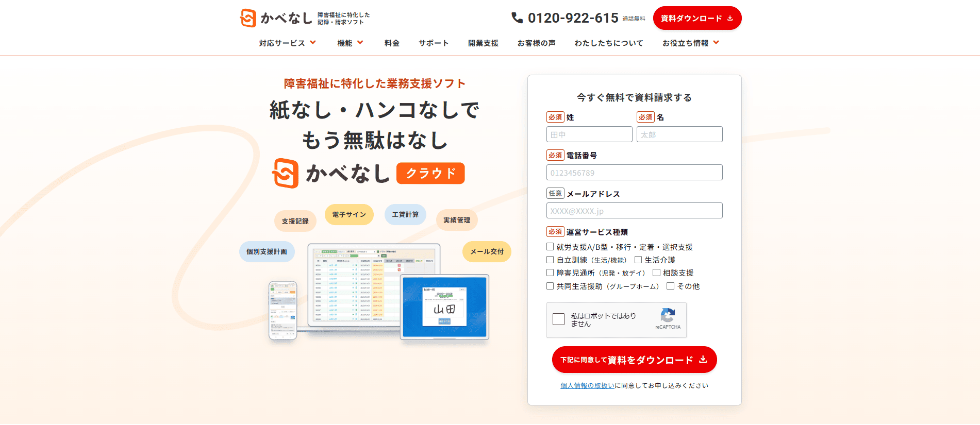This screenshot has width=980, height=425.
Task: Check 共同生活援助（グループホーム） checkbox
Action: click(550, 286)
